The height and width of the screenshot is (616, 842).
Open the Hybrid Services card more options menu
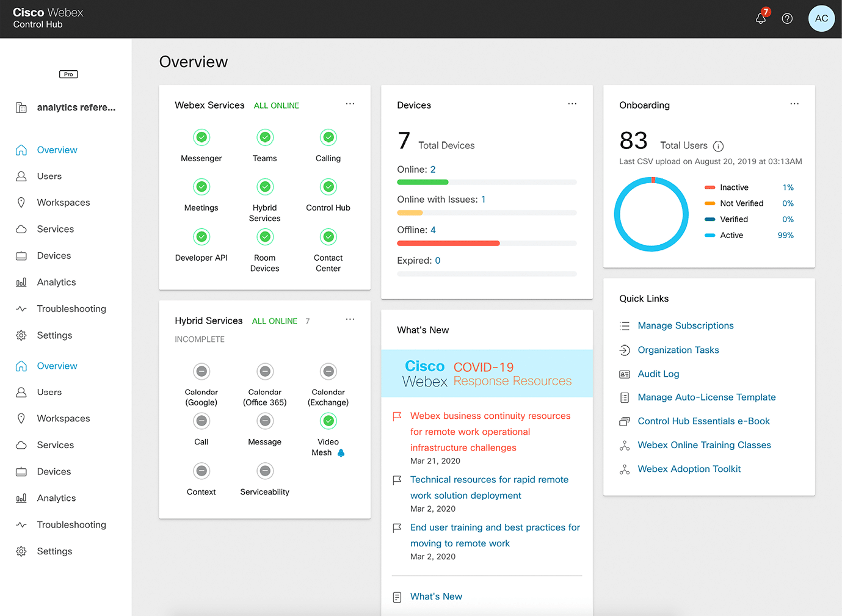[x=350, y=319]
